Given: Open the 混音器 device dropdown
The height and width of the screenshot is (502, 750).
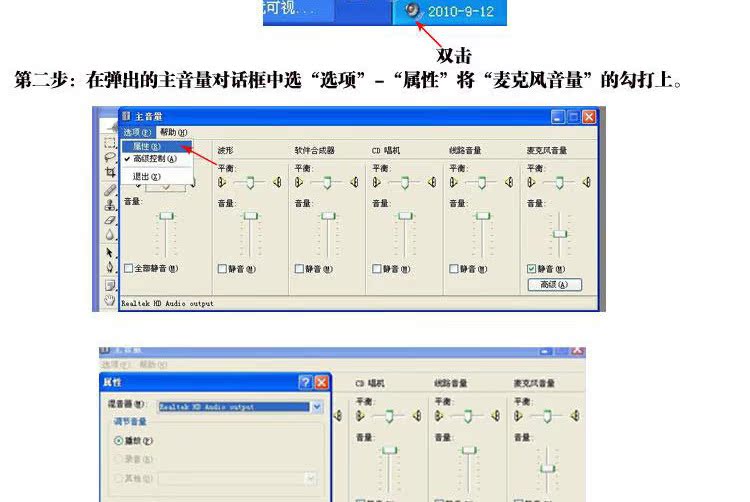Looking at the screenshot, I should coord(317,407).
